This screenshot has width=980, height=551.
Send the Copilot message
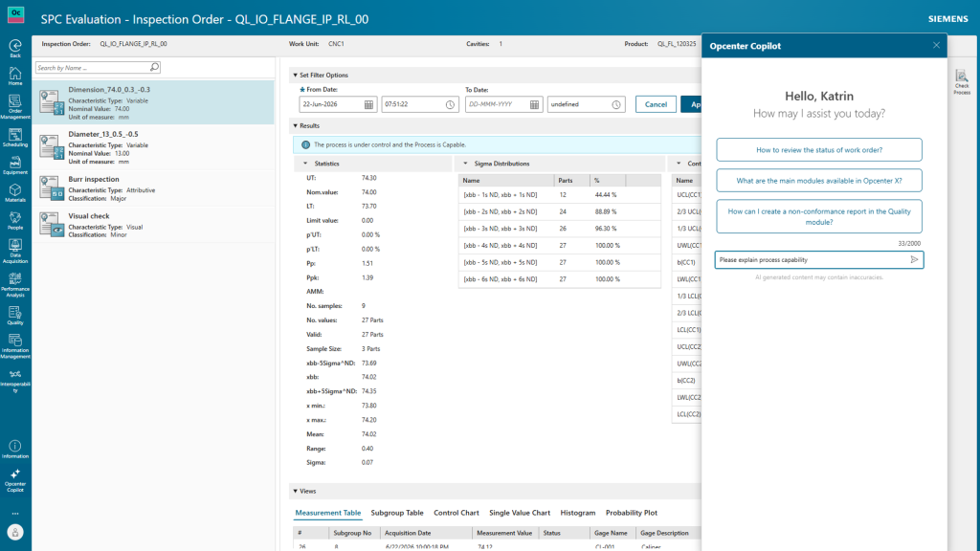914,259
